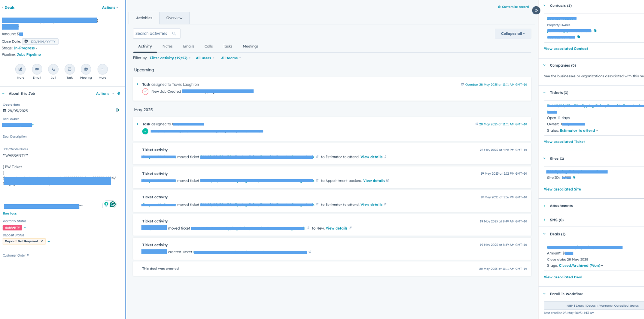Click the search magnifier in activities
This screenshot has width=644, height=319.
tap(174, 33)
